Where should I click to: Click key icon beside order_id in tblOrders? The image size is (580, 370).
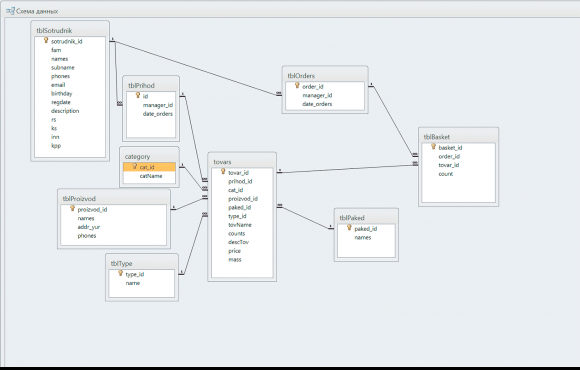click(x=297, y=85)
